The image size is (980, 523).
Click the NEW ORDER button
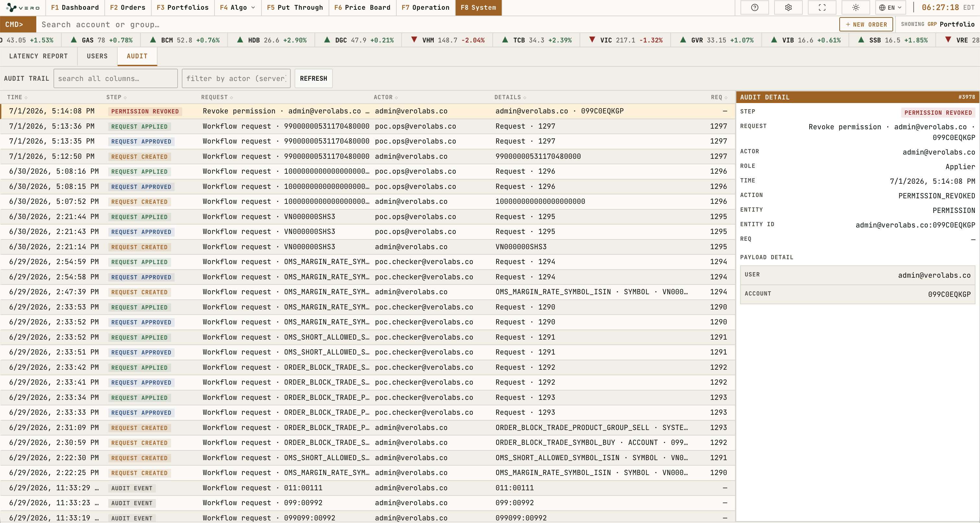pyautogui.click(x=866, y=24)
